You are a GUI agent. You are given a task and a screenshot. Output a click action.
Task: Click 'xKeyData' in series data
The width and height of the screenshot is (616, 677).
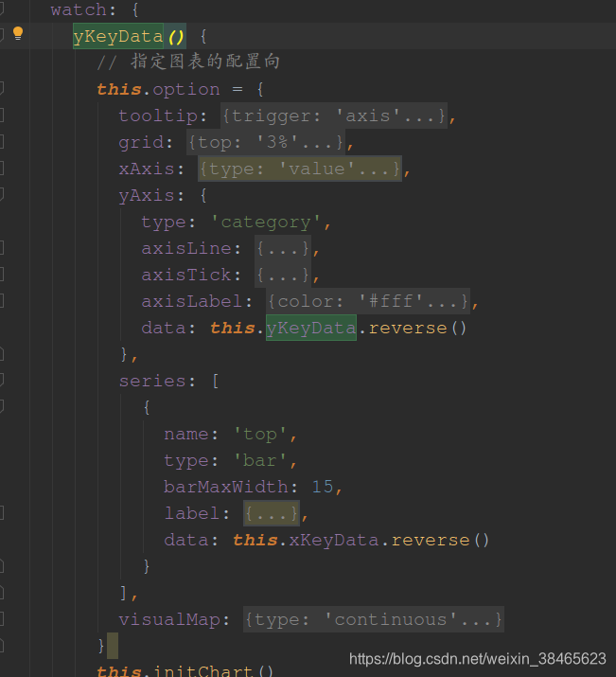point(334,540)
